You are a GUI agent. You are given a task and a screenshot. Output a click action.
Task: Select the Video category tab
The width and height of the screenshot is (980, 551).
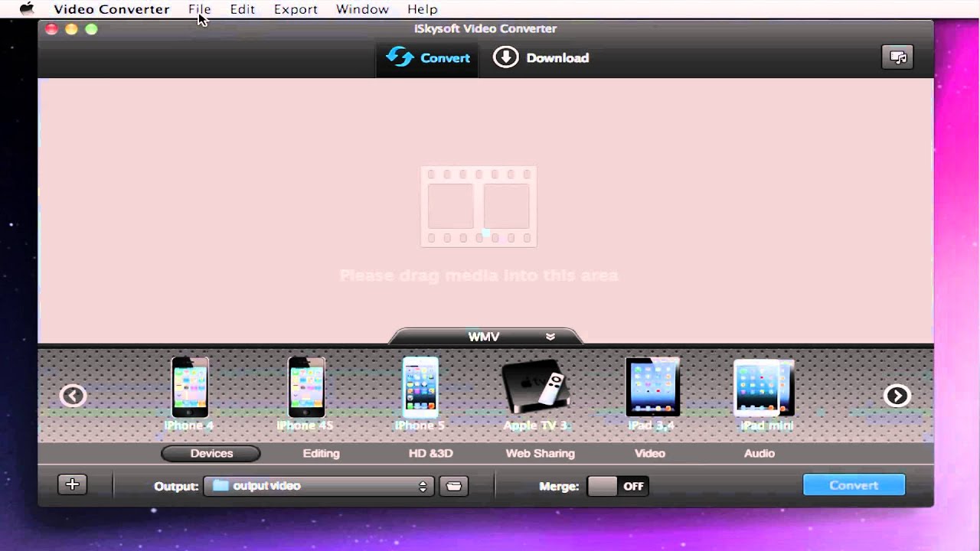649,453
